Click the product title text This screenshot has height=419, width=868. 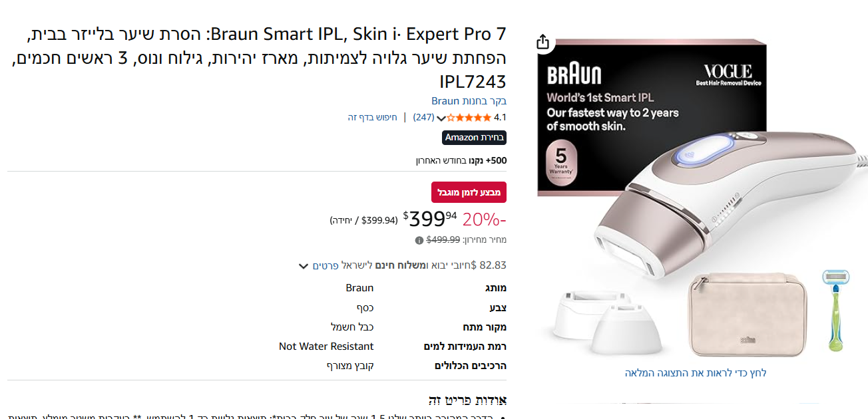point(266,57)
